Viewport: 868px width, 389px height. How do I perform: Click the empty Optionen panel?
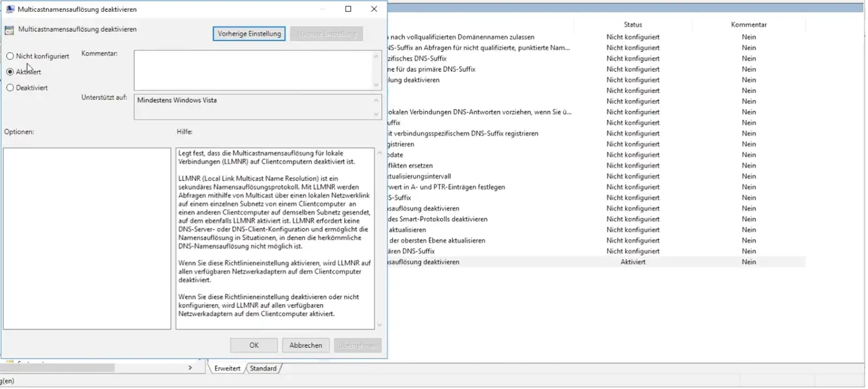(x=87, y=239)
